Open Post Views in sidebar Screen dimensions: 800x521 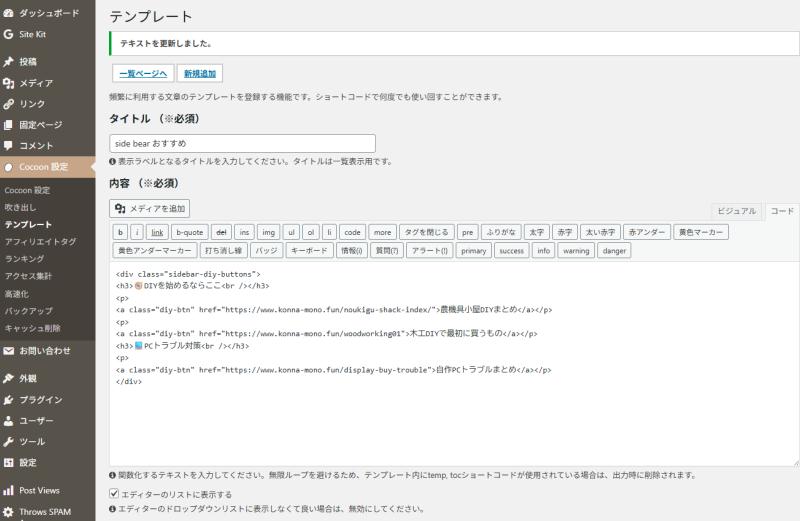coord(39,490)
